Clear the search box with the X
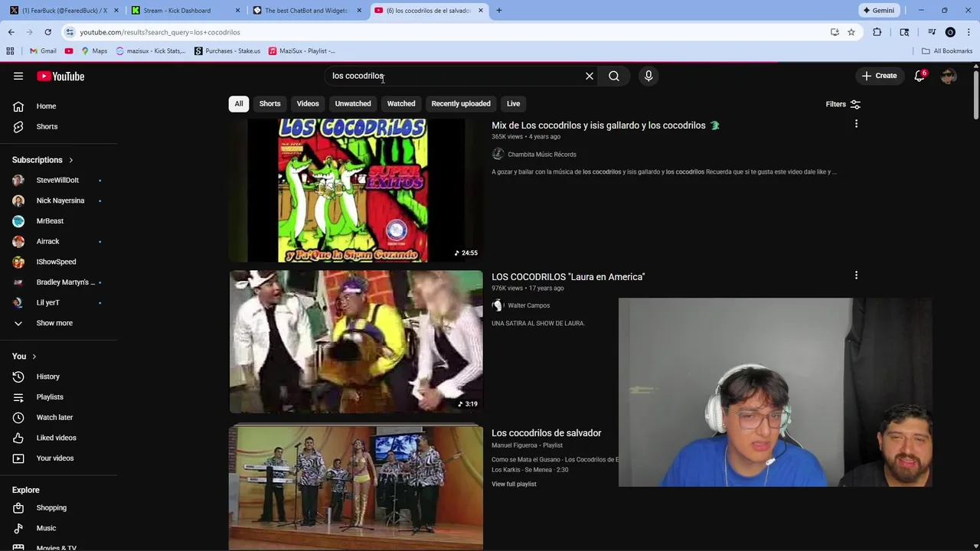The width and height of the screenshot is (980, 551). 590,76
